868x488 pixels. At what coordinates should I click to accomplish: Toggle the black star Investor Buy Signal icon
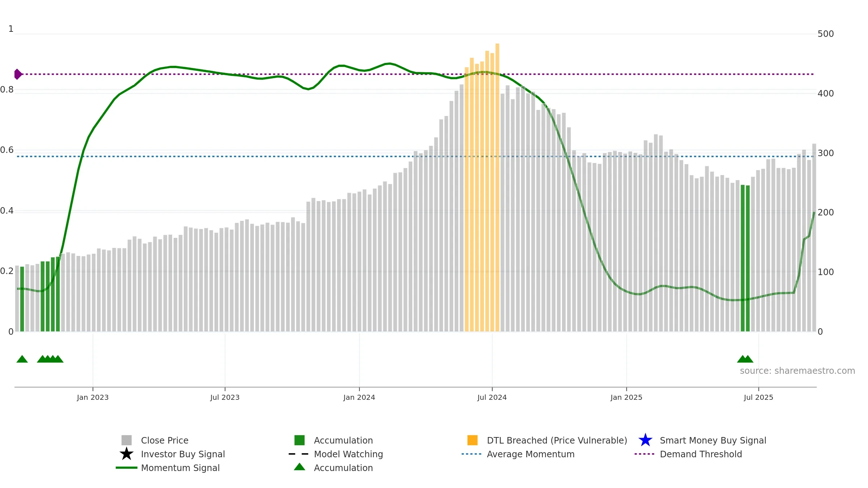click(127, 454)
